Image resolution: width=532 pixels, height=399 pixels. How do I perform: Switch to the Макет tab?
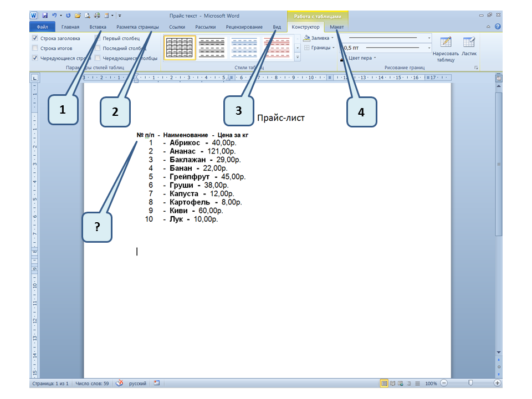click(336, 27)
